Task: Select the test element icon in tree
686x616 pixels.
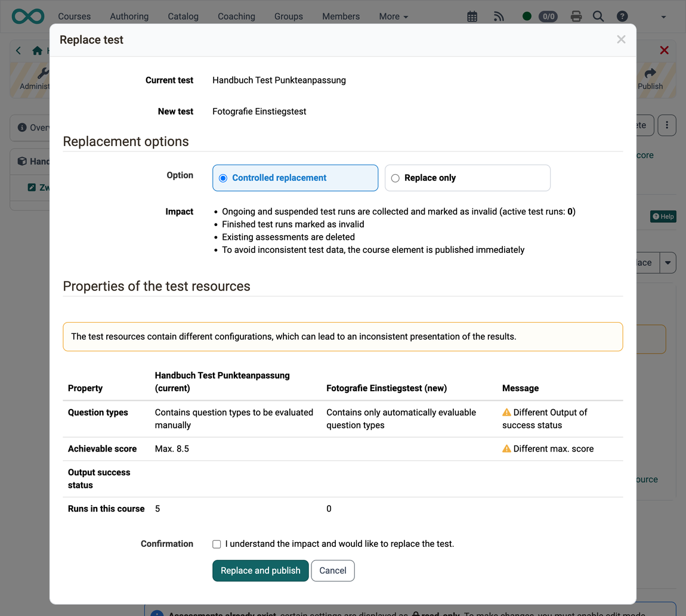Action: (x=32, y=188)
